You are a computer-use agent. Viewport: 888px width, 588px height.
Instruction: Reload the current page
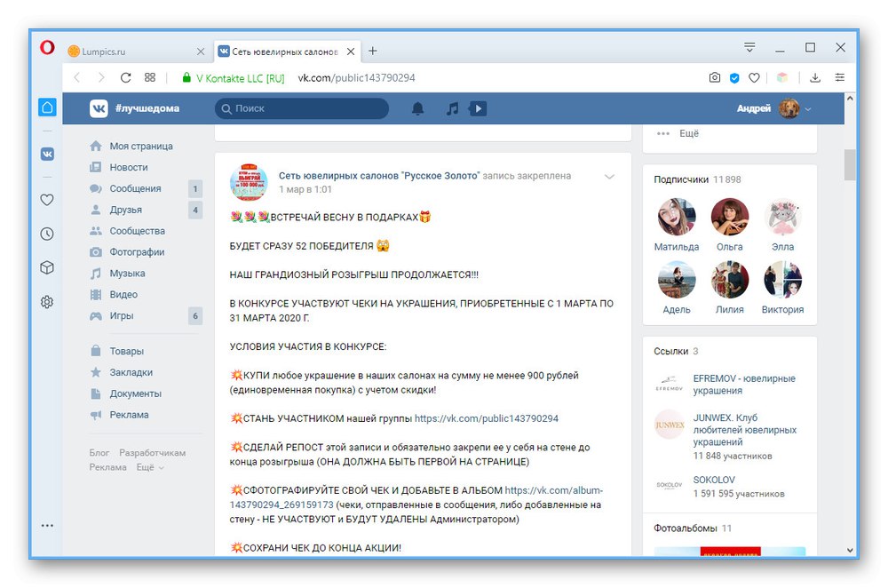point(126,77)
